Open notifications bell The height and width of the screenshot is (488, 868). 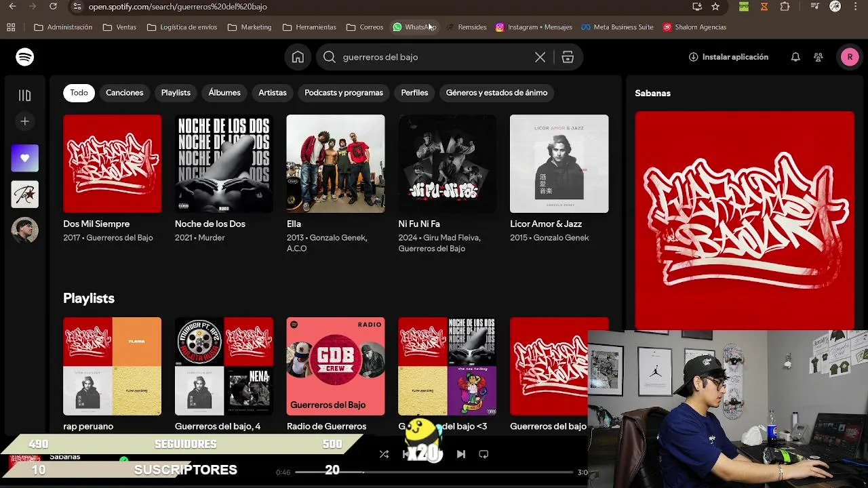pos(795,57)
